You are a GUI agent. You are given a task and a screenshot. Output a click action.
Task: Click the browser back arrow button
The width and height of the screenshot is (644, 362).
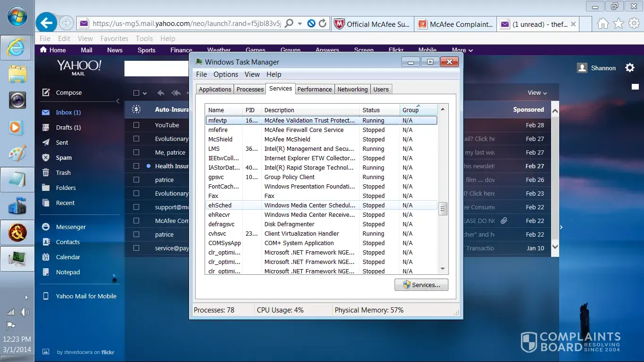46,23
